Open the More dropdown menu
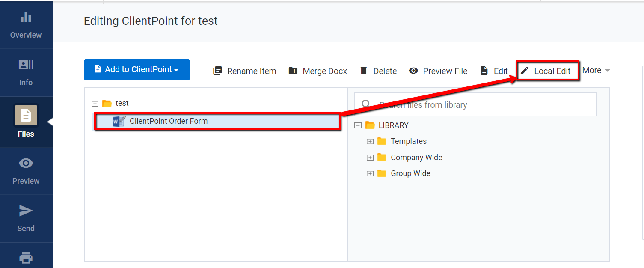644x268 pixels. pos(596,70)
